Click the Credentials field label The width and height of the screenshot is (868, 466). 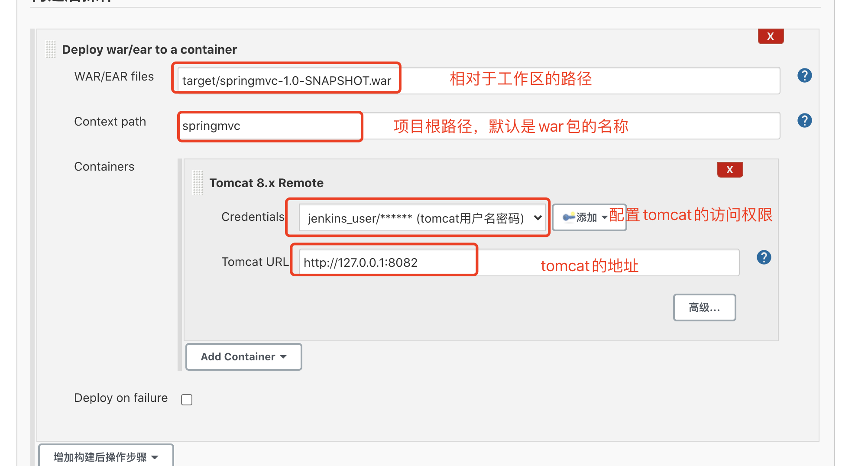253,217
